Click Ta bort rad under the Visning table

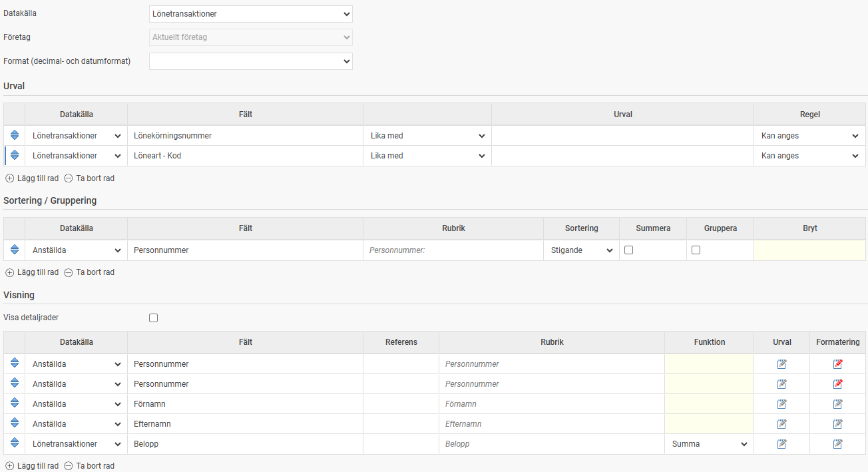pyautogui.click(x=89, y=466)
